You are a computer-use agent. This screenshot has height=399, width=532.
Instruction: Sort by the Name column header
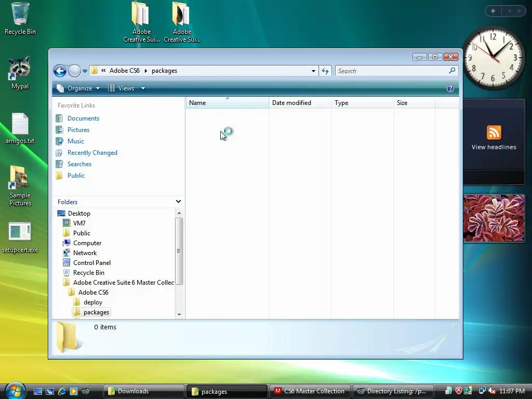(x=227, y=103)
